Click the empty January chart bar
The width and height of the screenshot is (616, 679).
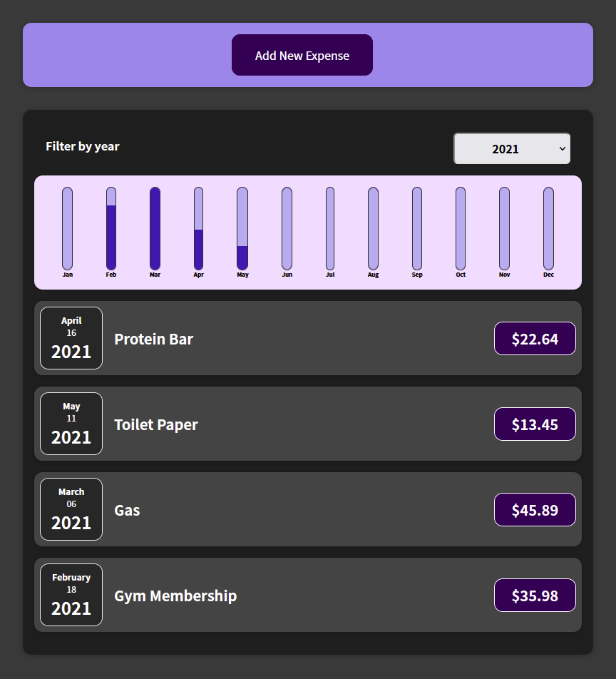[67, 230]
